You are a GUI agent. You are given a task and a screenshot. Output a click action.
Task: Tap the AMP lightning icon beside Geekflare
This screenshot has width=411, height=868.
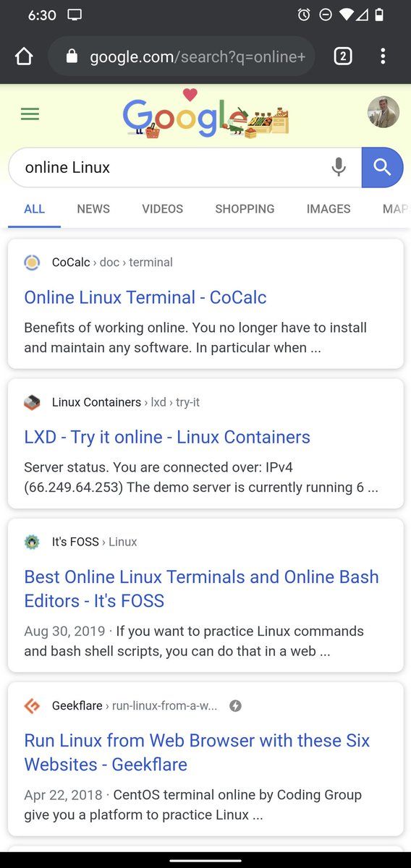(235, 706)
